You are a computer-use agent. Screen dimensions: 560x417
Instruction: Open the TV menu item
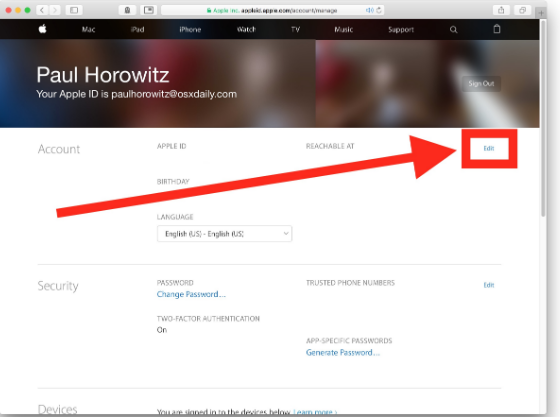click(295, 29)
